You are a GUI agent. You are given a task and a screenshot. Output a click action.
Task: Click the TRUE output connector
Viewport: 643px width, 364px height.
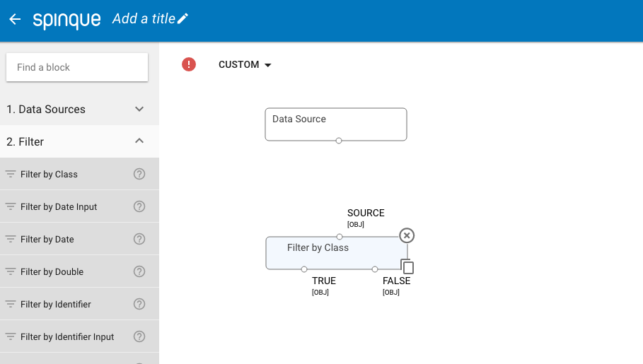[304, 269]
